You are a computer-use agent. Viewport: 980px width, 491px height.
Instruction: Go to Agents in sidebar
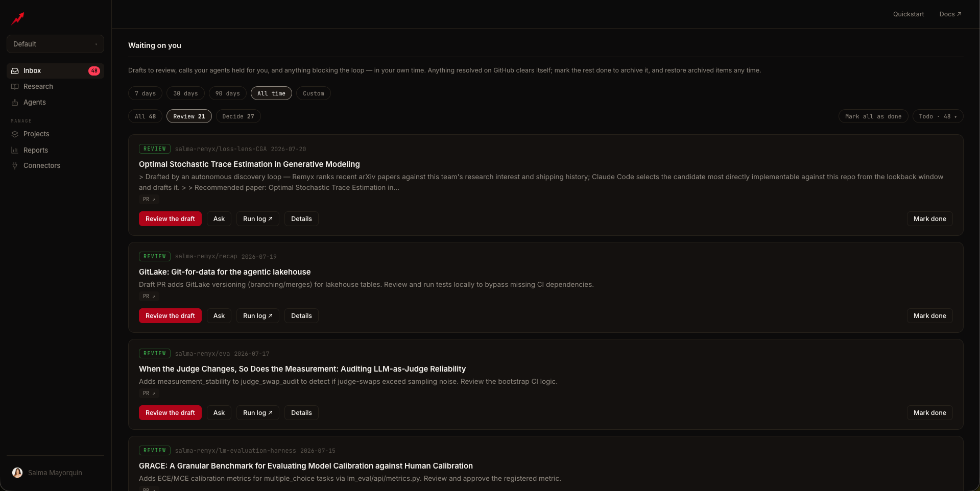tap(55, 103)
